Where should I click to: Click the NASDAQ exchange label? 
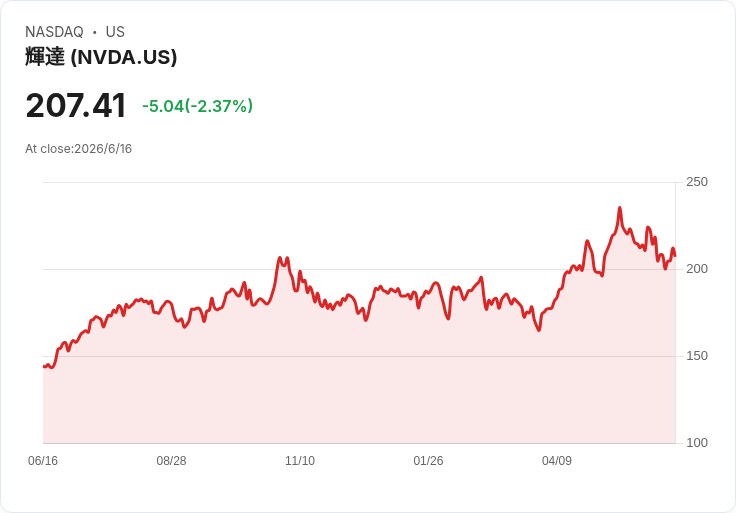click(54, 32)
